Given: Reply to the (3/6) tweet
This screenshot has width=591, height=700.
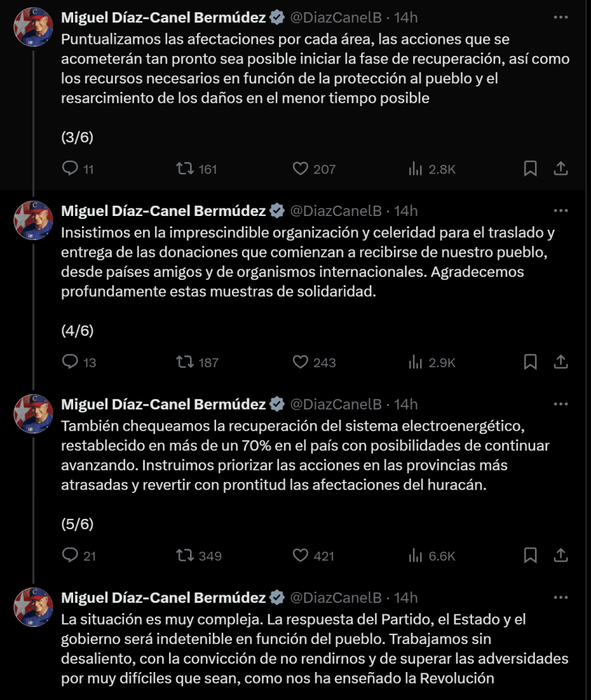Looking at the screenshot, I should coord(70,169).
